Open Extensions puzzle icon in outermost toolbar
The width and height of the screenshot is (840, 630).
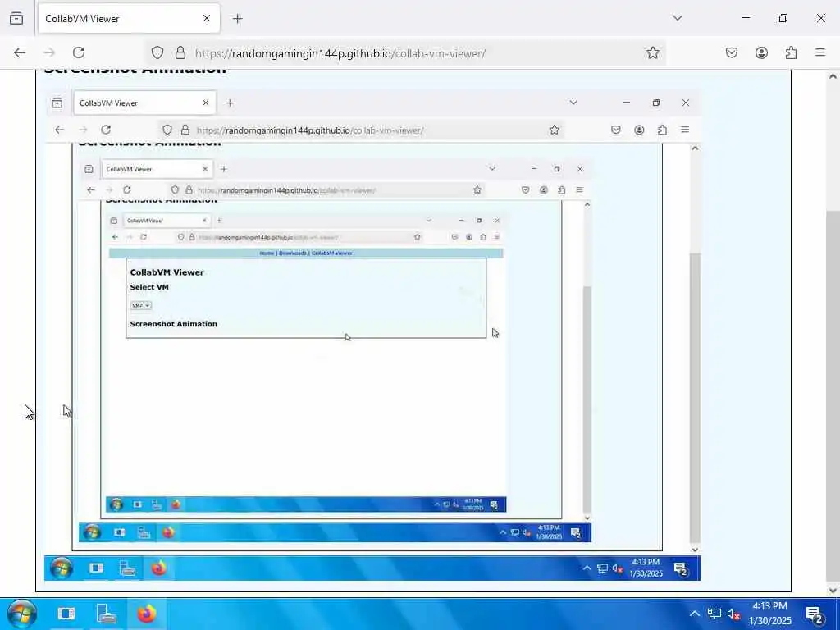pos(792,52)
